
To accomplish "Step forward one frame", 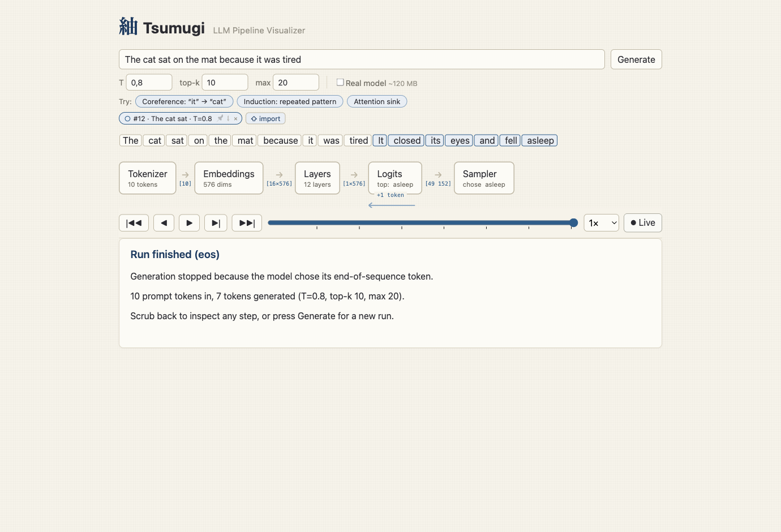I will (216, 223).
